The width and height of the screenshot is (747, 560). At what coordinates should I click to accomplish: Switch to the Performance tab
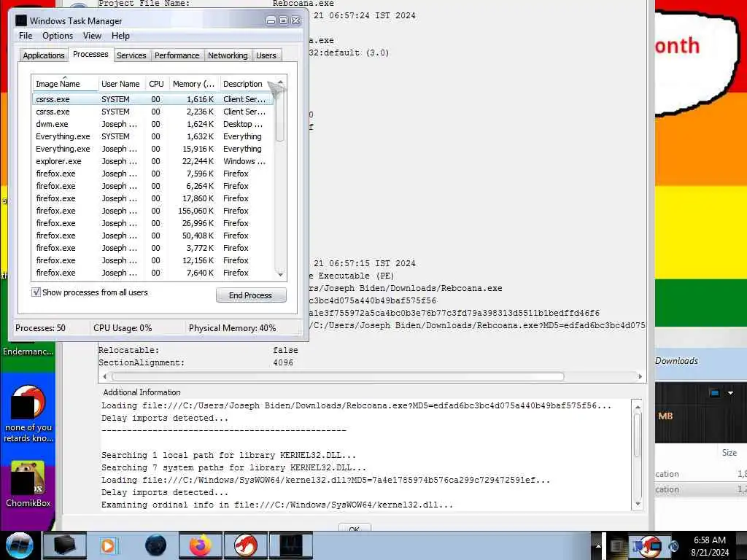pyautogui.click(x=177, y=55)
